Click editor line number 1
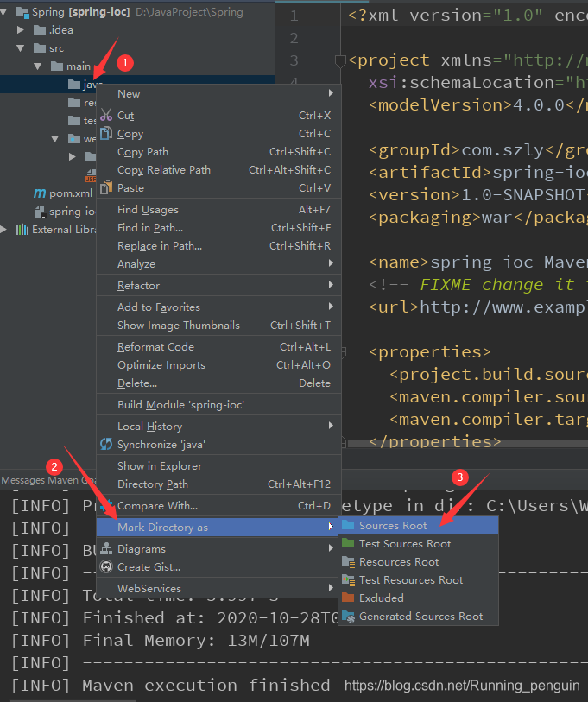This screenshot has width=588, height=702. point(294,16)
